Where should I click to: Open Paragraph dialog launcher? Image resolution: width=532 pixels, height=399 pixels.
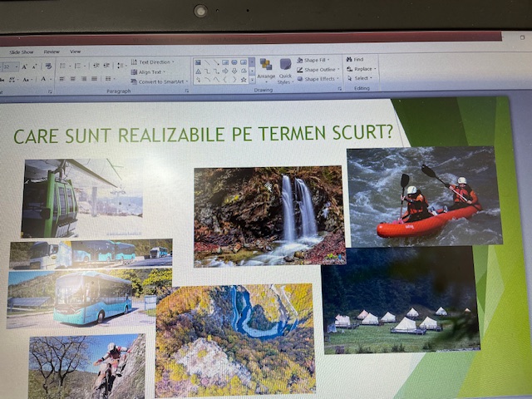coord(186,91)
